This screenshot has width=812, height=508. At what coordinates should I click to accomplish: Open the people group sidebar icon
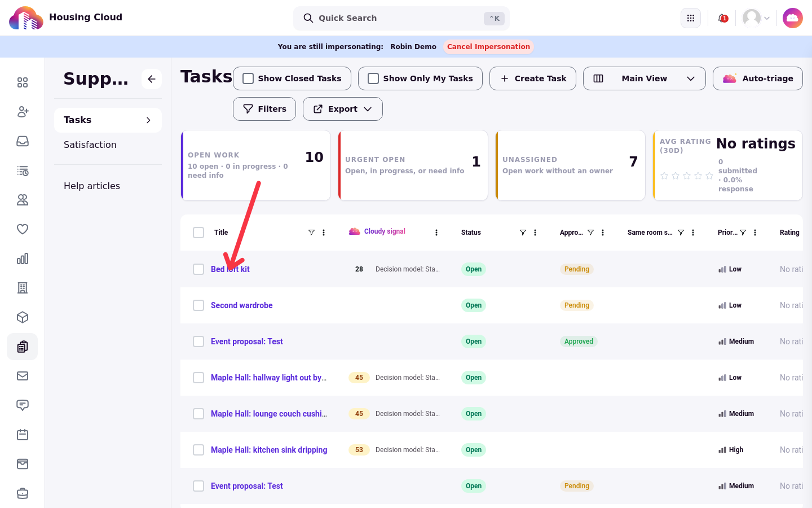pos(23,200)
